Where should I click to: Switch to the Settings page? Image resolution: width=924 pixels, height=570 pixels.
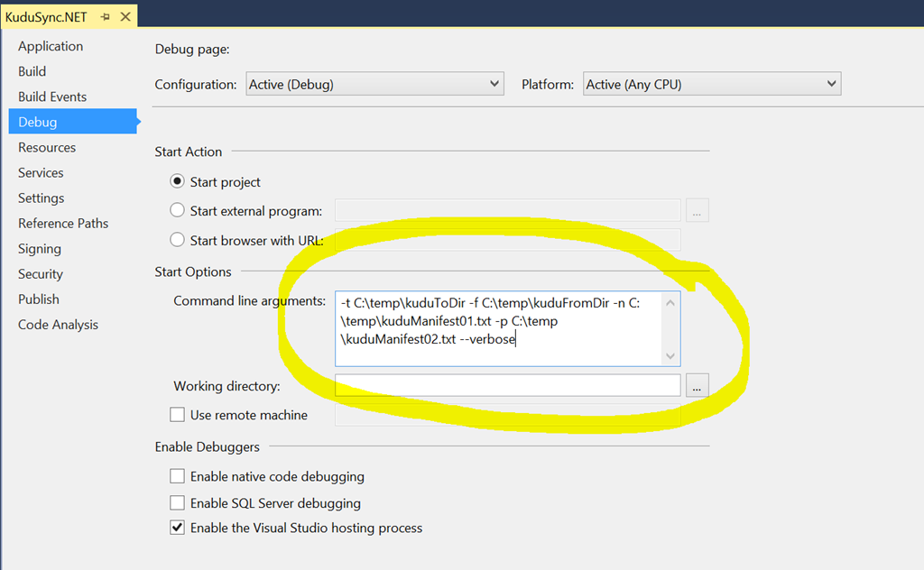42,198
